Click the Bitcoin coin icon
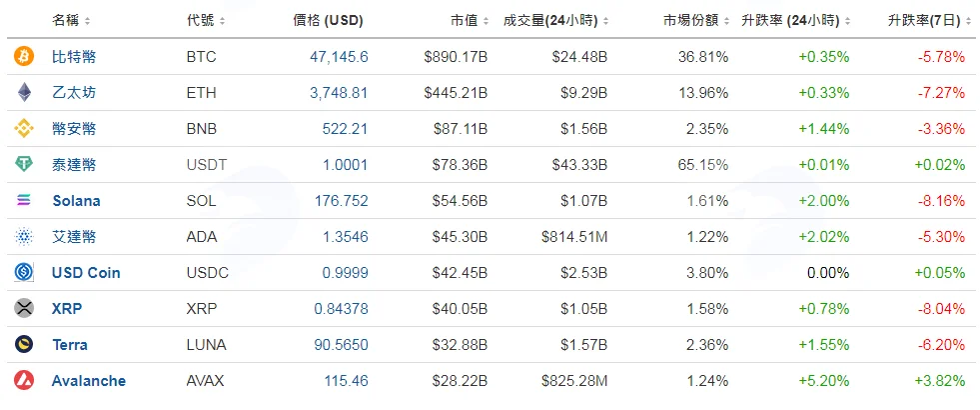The image size is (980, 410). point(24,57)
